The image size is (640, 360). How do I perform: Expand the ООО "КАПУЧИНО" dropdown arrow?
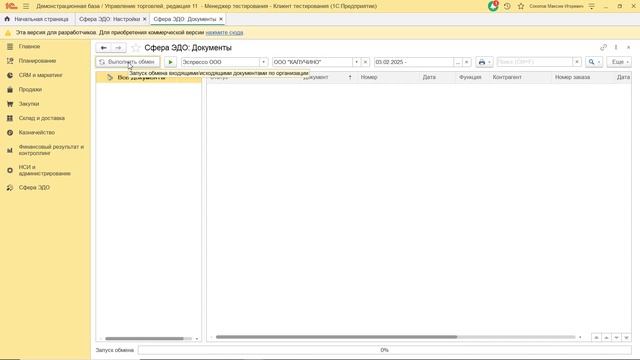point(356,62)
